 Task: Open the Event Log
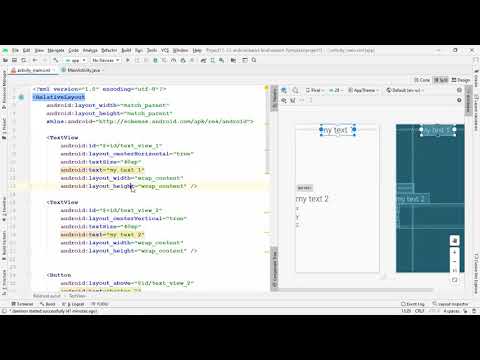(413, 304)
